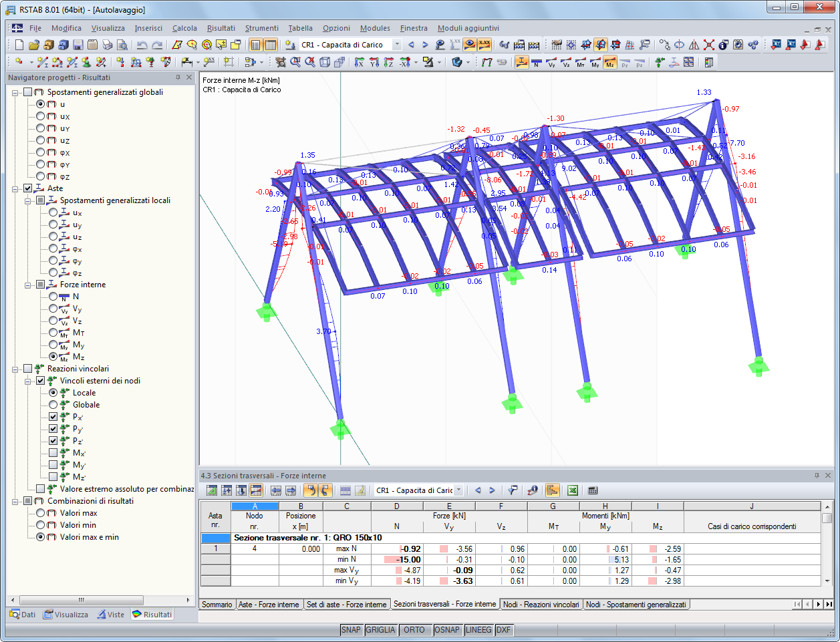The height and width of the screenshot is (642, 840).
Task: Click the info icon on the main toolbar
Action: (x=723, y=45)
